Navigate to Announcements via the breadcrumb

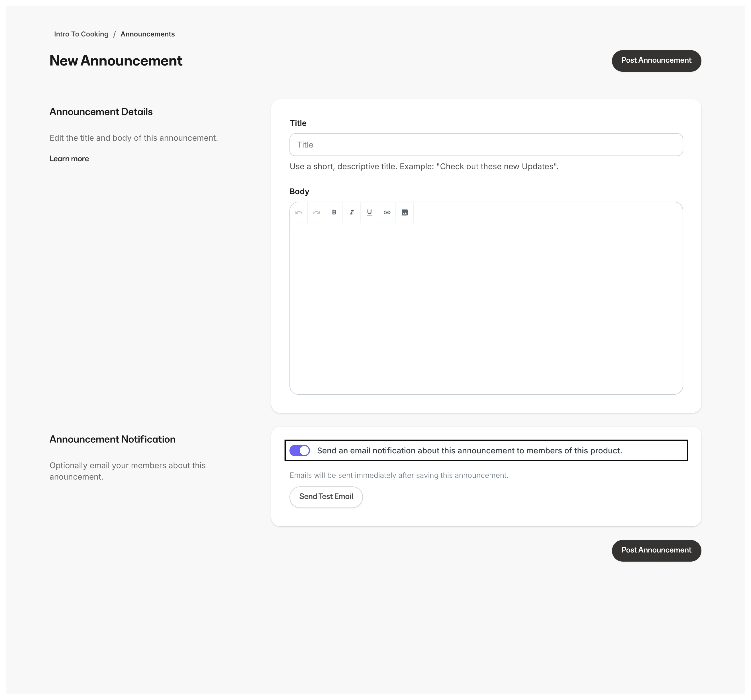coord(147,34)
